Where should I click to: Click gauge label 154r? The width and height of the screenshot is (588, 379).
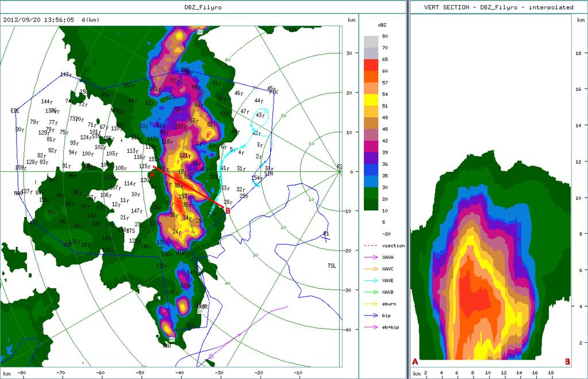(256, 178)
